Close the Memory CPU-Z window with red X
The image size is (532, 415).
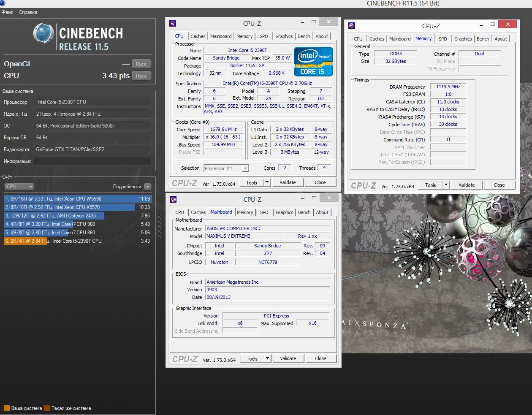coord(508,24)
